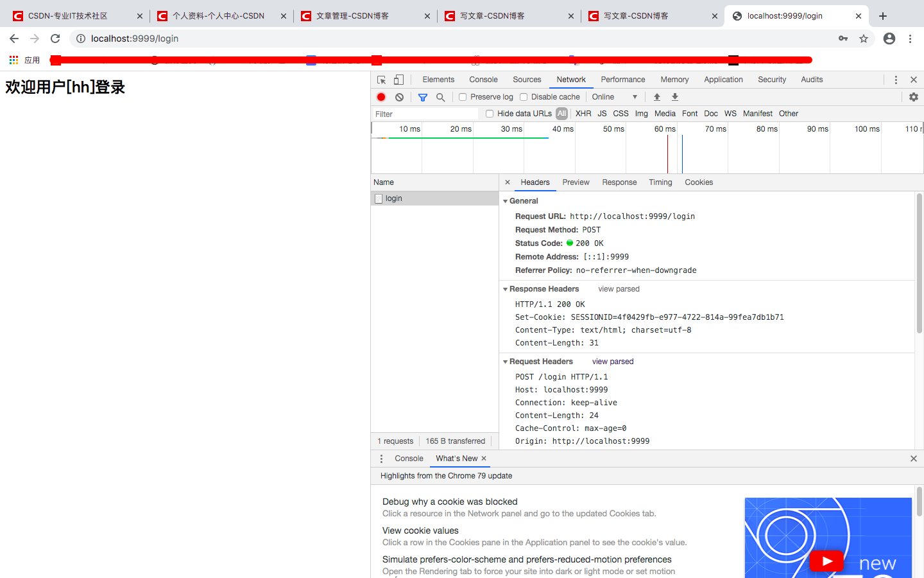View site information icon in address bar
This screenshot has height=578, width=924.
pyautogui.click(x=81, y=39)
